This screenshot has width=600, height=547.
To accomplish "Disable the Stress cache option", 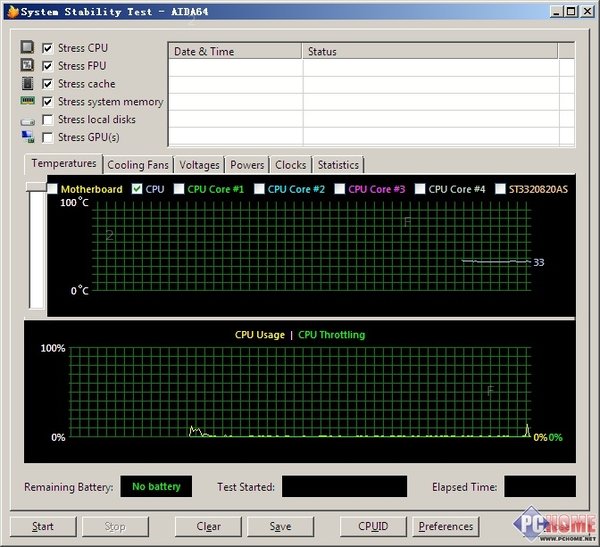I will pos(47,84).
